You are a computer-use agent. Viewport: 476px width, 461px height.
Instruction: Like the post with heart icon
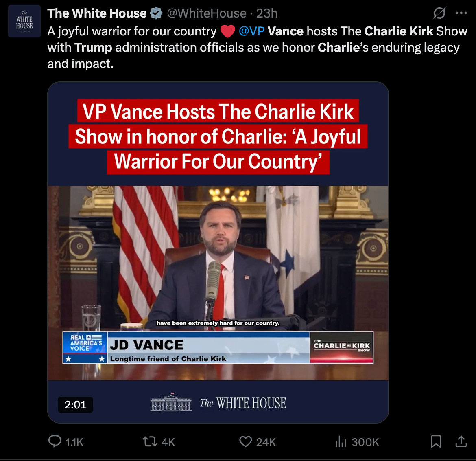(245, 441)
